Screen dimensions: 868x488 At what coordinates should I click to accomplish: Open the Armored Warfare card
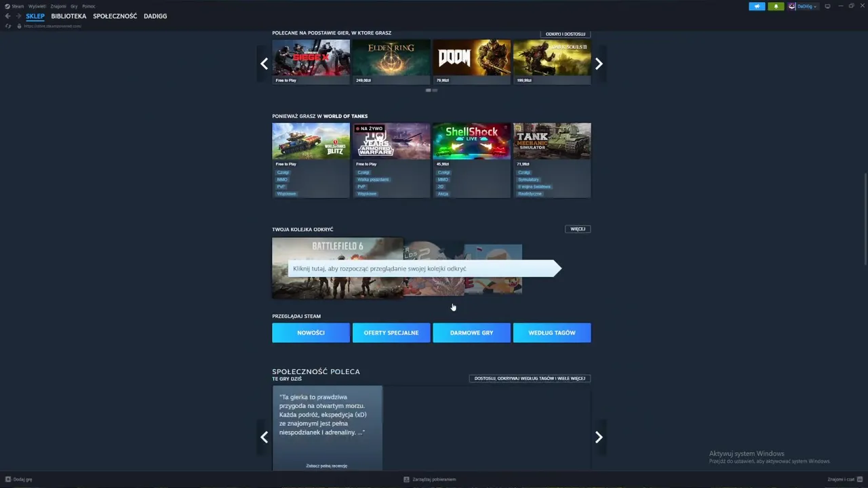point(391,160)
